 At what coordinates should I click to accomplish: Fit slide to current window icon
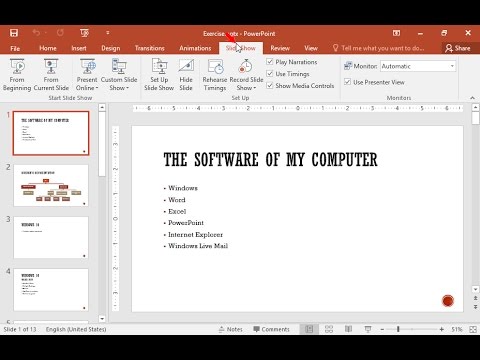[473, 329]
